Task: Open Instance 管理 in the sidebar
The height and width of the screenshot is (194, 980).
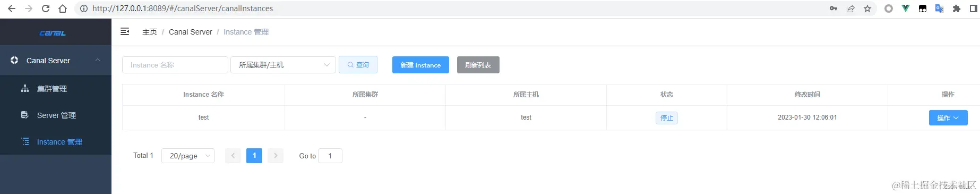Action: (56, 142)
